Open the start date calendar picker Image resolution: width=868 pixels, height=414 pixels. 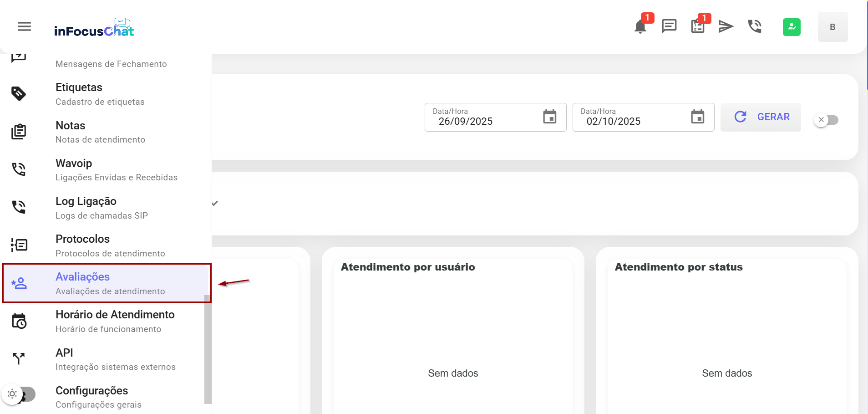pos(549,117)
